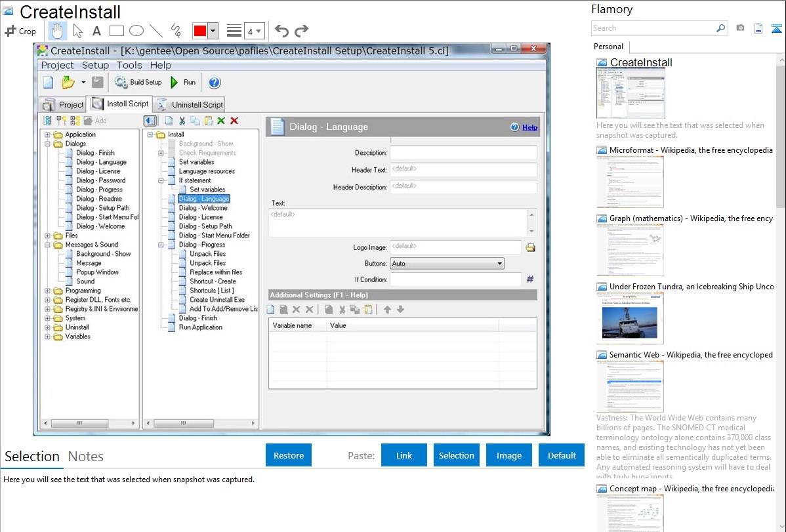Click the Open project folder icon
This screenshot has height=532, width=786.
68,82
